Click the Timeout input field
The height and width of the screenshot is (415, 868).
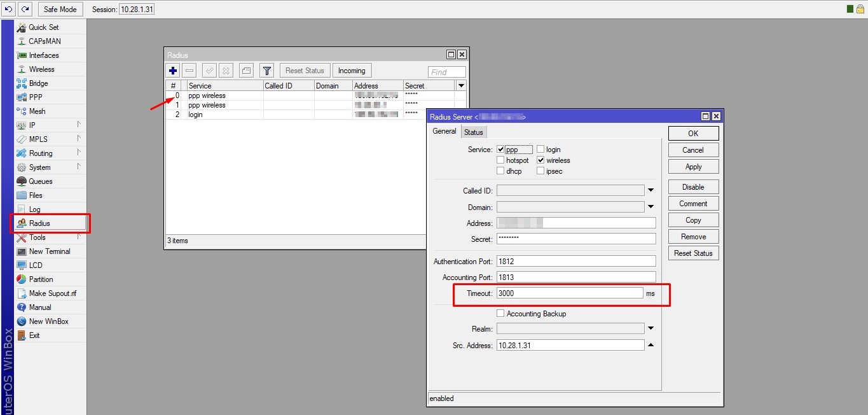(570, 293)
